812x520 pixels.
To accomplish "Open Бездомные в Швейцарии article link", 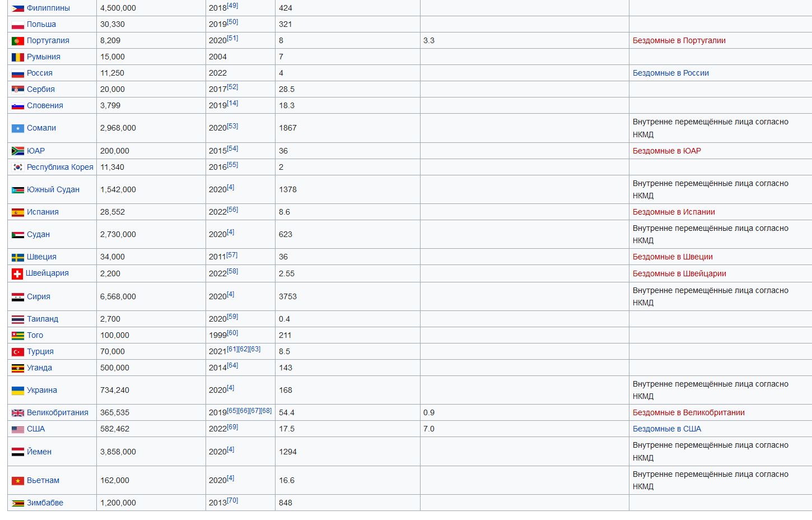I will point(679,273).
